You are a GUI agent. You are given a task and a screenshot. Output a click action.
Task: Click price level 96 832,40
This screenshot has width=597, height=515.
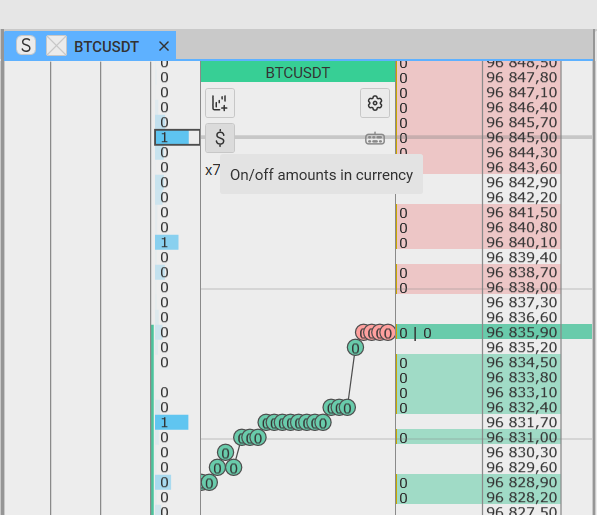[x=522, y=407]
